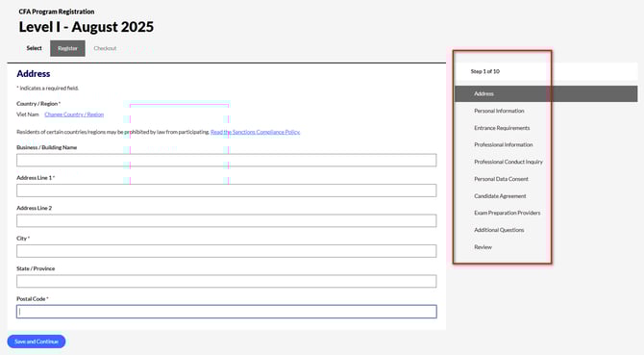Jump to Entrance Requirements step

(502, 128)
